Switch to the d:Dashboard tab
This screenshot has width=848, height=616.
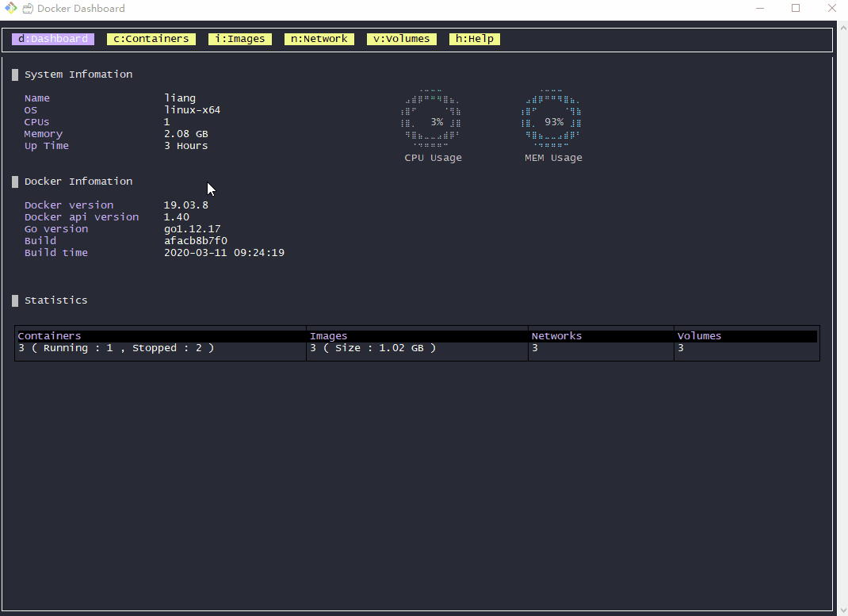coord(53,39)
